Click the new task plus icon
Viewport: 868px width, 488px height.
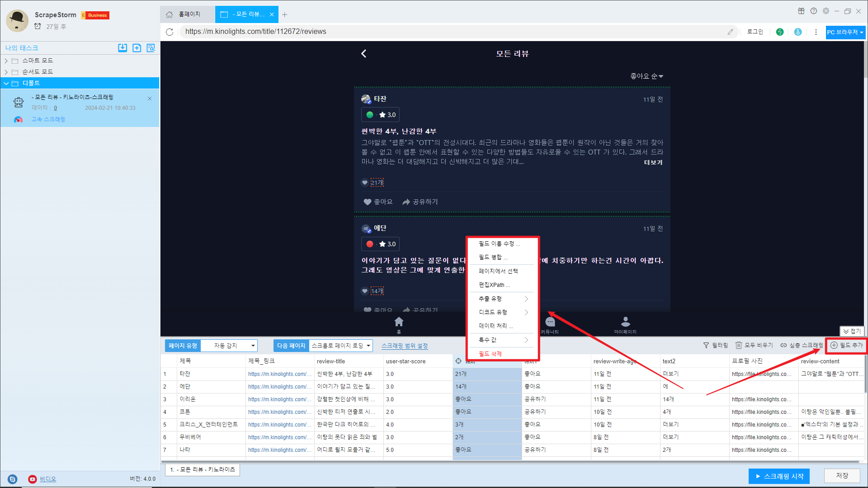(137, 48)
